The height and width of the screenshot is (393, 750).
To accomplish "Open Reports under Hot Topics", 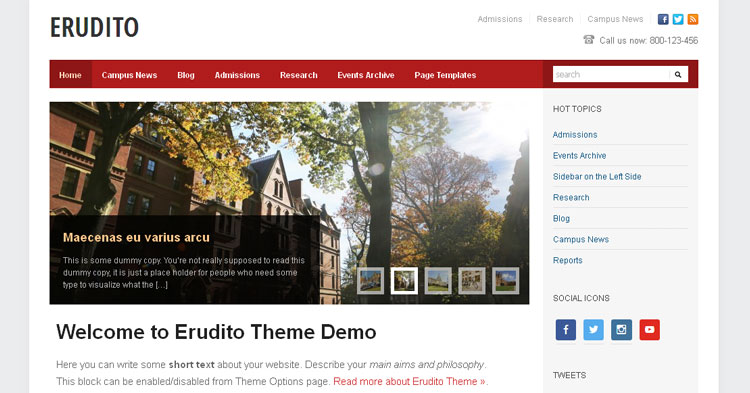I will pos(568,261).
